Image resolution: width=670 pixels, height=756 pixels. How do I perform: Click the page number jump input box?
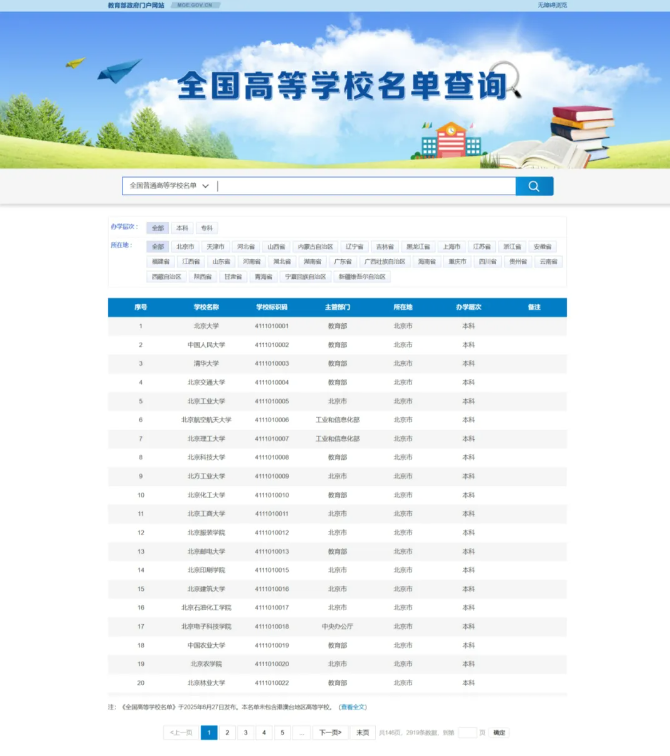click(466, 732)
